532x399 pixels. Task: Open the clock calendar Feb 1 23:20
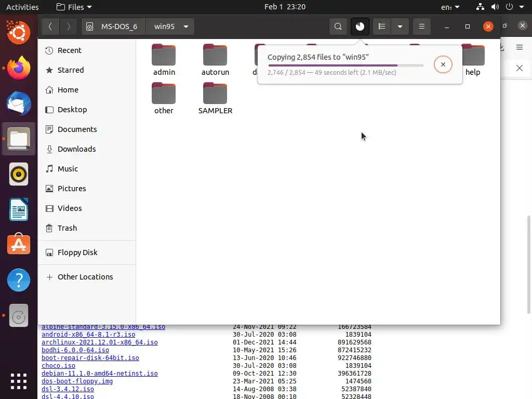click(x=285, y=7)
